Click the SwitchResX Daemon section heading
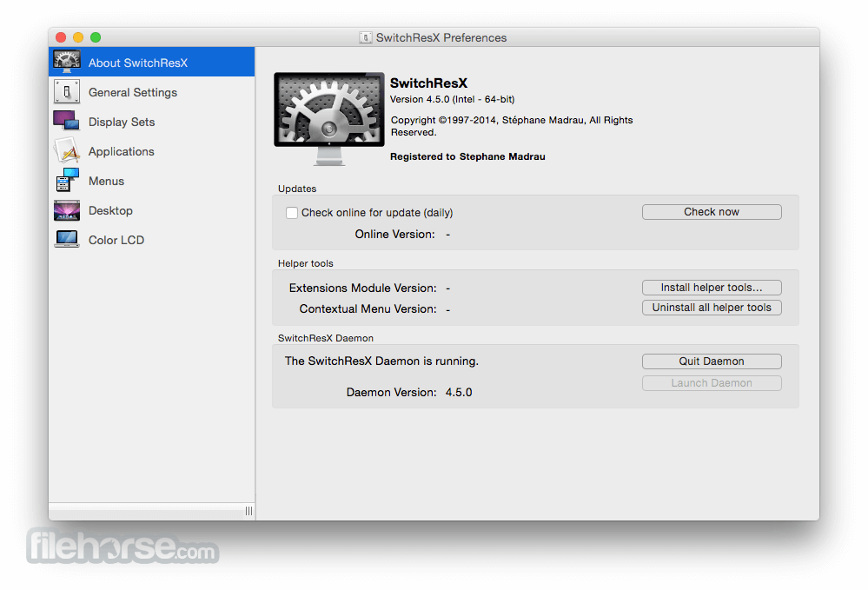868x590 pixels. (x=326, y=338)
